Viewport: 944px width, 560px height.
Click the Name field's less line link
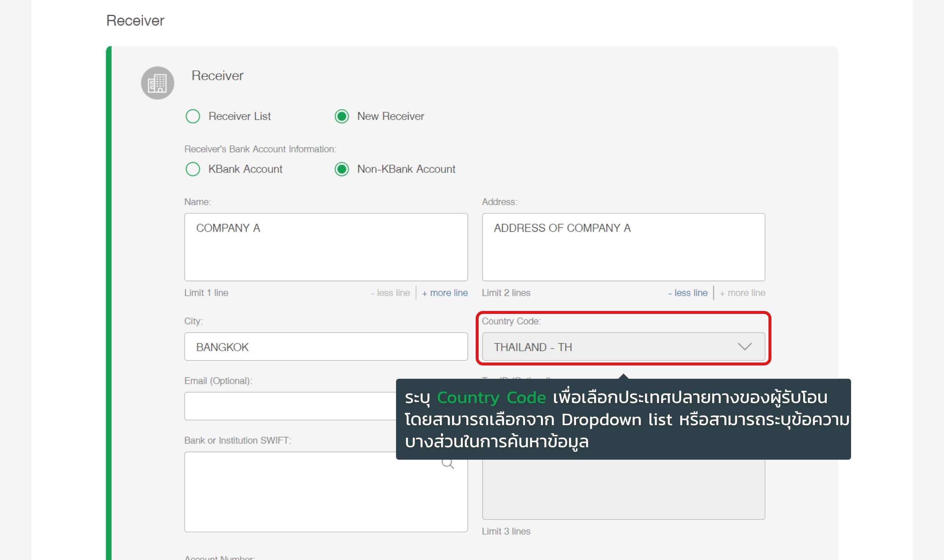[x=390, y=293]
